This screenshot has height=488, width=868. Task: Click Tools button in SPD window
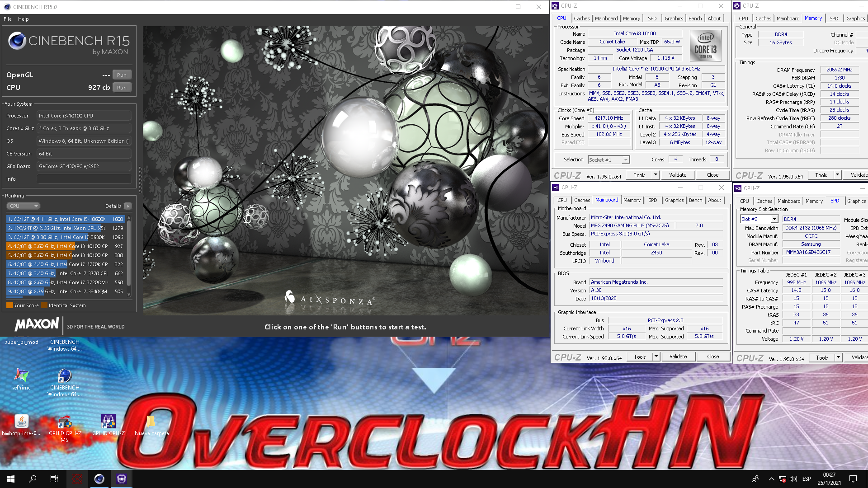(822, 357)
